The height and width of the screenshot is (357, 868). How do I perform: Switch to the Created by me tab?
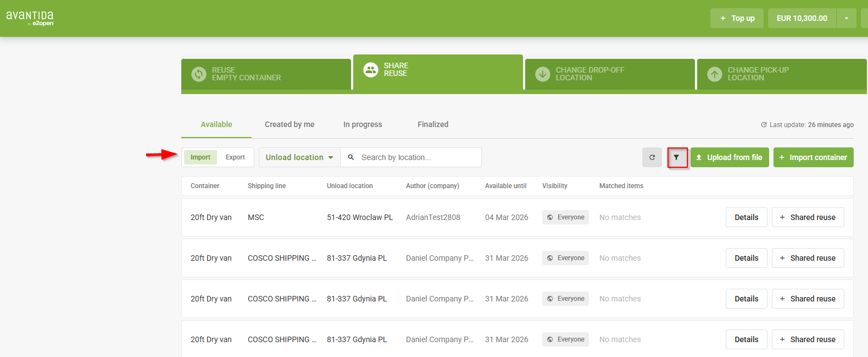click(x=290, y=124)
